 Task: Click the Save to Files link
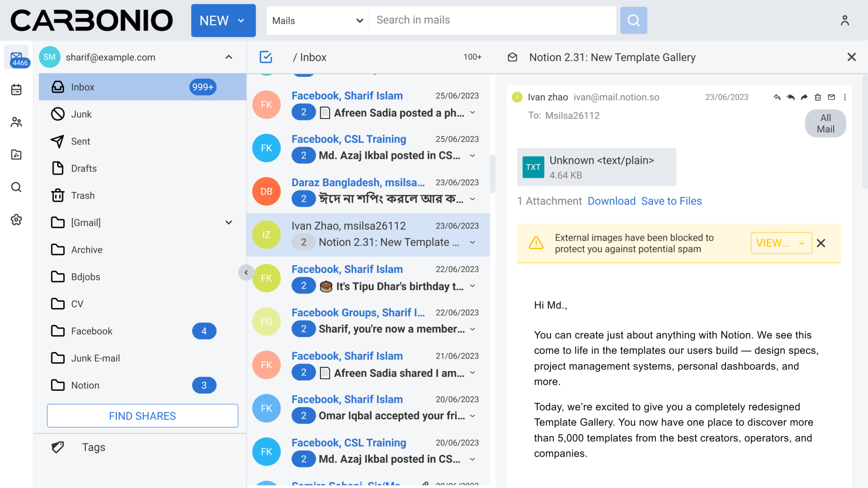click(671, 201)
